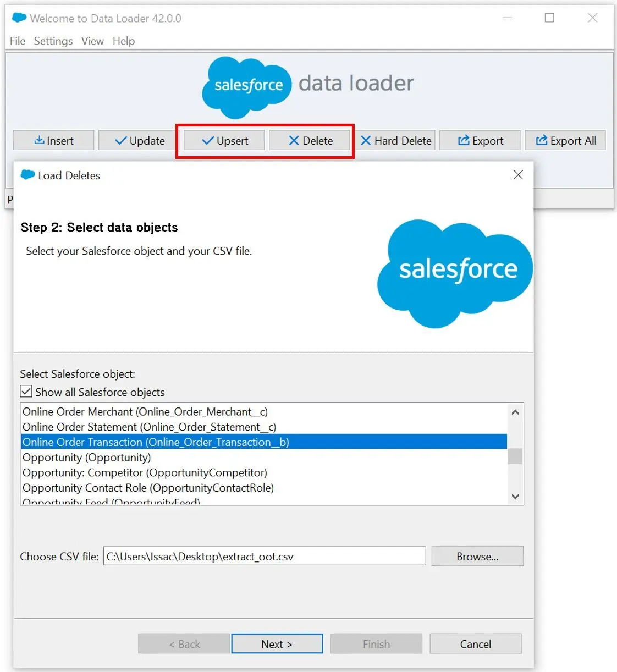Select Online Order Merchant object
Screen dimensions: 617x672
(x=264, y=411)
